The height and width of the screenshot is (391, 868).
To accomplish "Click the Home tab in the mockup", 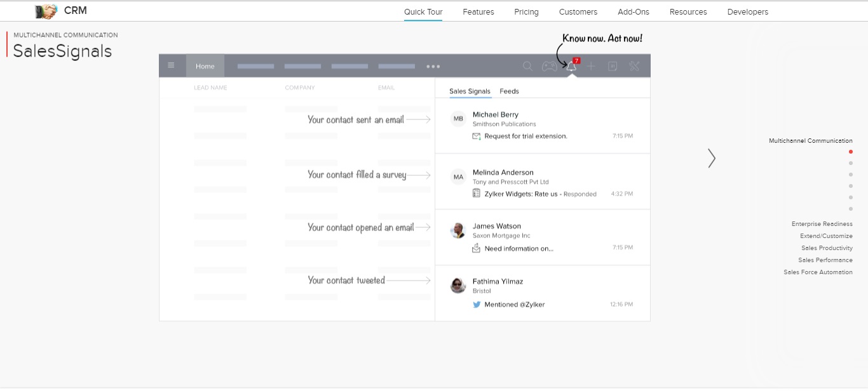I will click(x=205, y=66).
